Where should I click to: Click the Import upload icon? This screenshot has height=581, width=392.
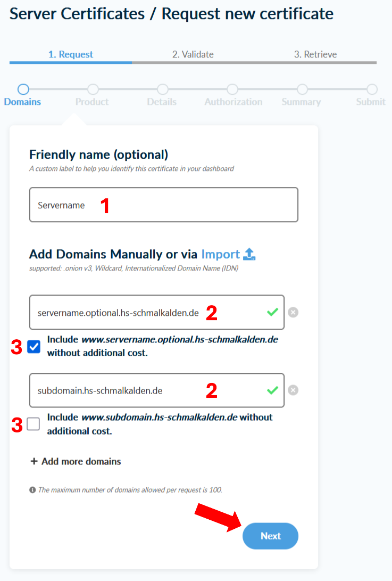(249, 254)
